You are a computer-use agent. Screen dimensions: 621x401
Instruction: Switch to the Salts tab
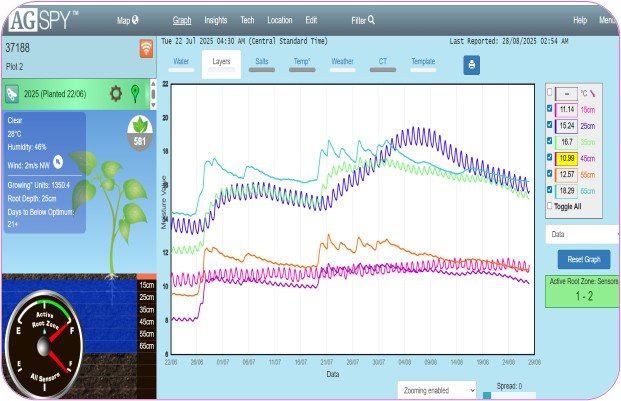260,62
